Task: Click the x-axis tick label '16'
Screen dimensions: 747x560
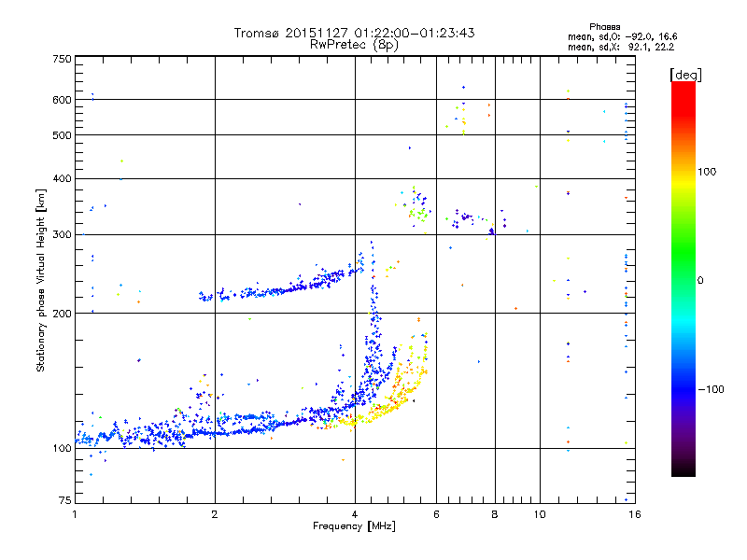Action: pyautogui.click(x=635, y=514)
